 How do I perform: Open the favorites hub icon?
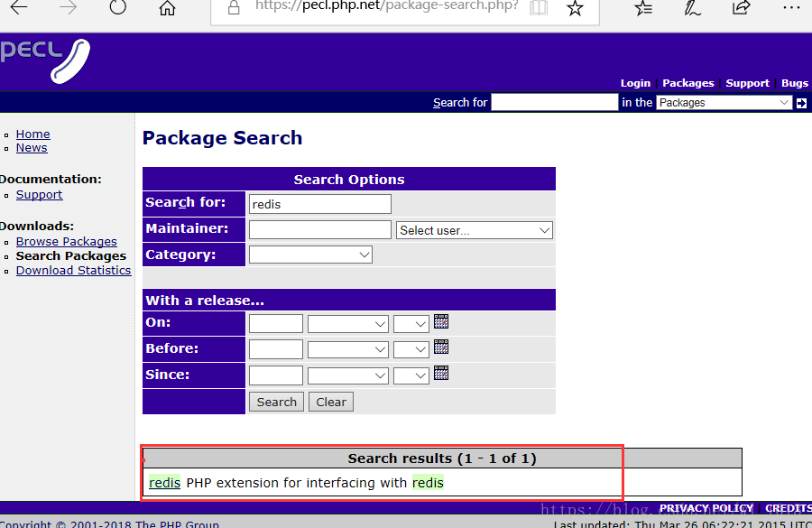643,7
